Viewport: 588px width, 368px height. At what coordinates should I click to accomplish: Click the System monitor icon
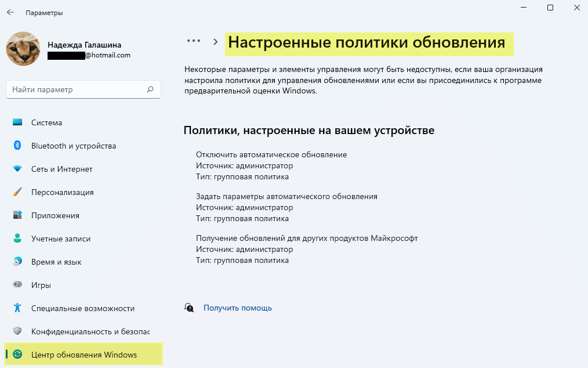tap(17, 122)
